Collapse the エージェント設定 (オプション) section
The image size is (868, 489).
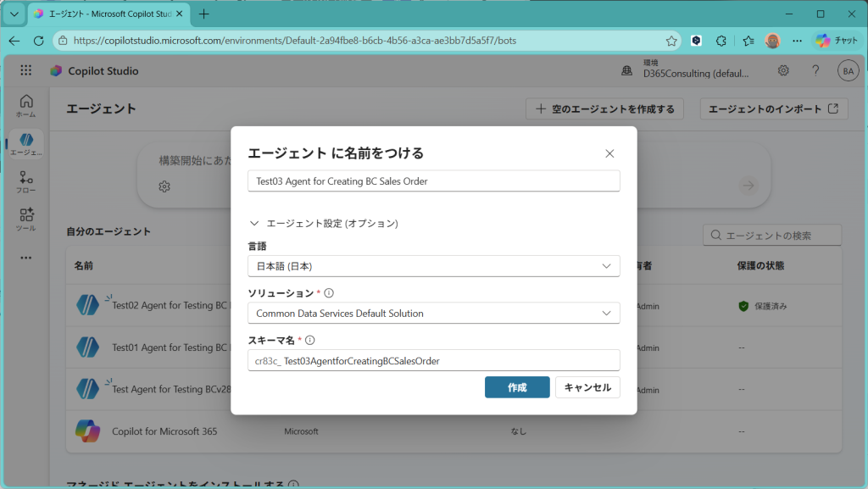pyautogui.click(x=254, y=224)
